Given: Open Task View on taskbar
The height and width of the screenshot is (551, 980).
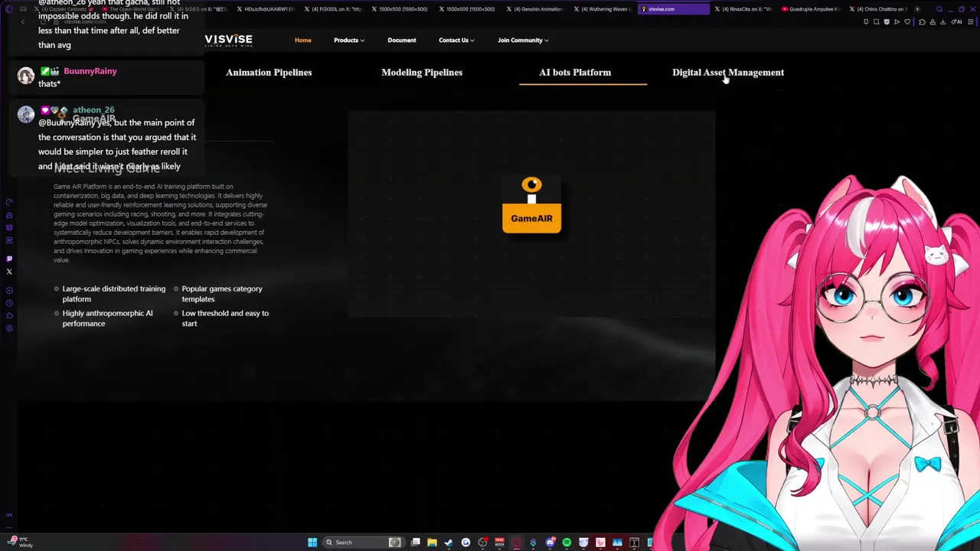Looking at the screenshot, I should pos(415,542).
